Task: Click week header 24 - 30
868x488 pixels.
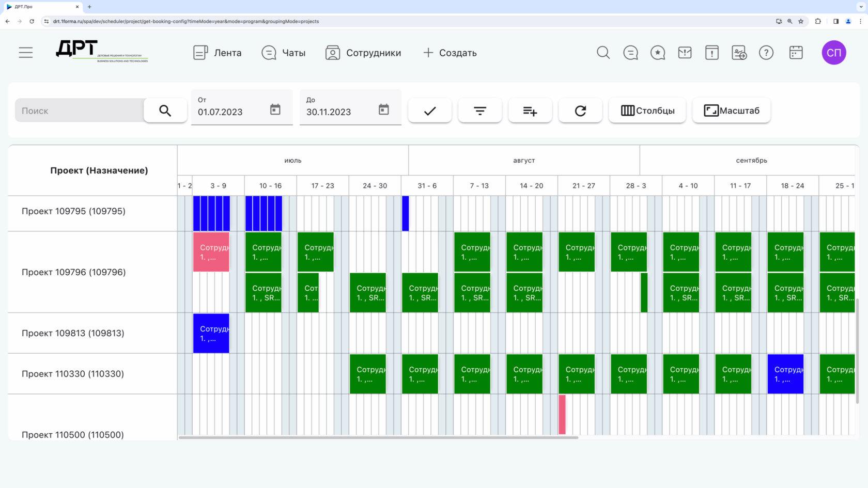Action: coord(375,186)
